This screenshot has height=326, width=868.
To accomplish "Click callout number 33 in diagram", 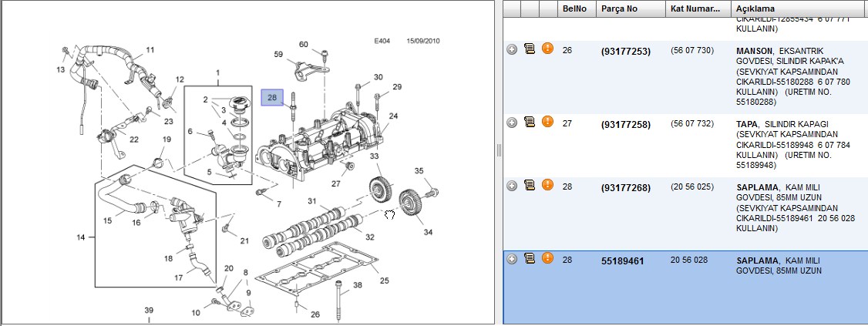I will 375,156.
